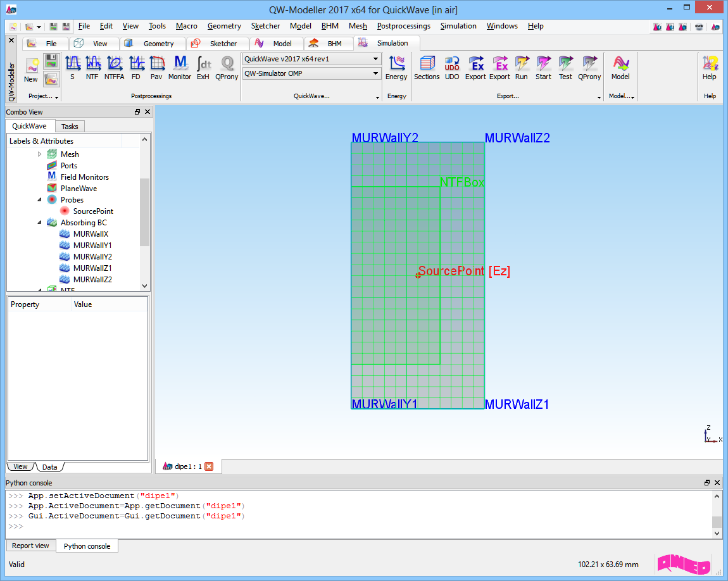Select MURWallX in the tree

click(x=91, y=234)
